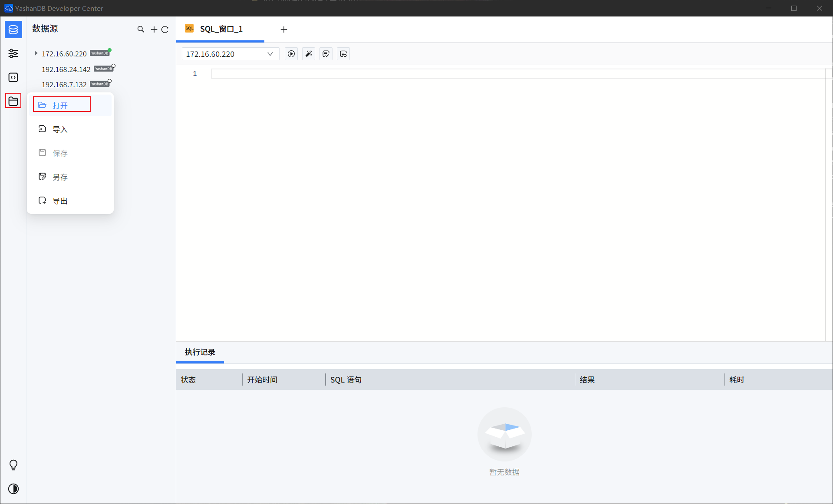
Task: Expand the 172.16.60.220 tree node
Action: tap(36, 53)
